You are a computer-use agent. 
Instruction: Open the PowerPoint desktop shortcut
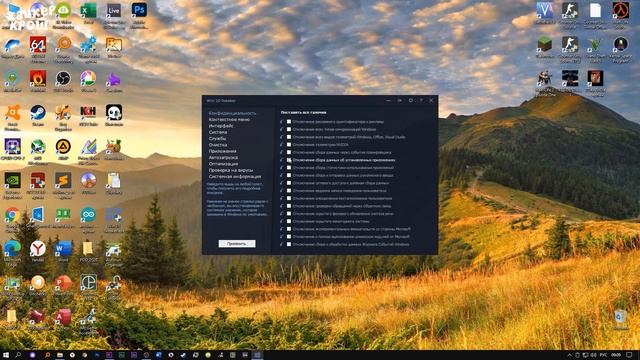pos(63,282)
